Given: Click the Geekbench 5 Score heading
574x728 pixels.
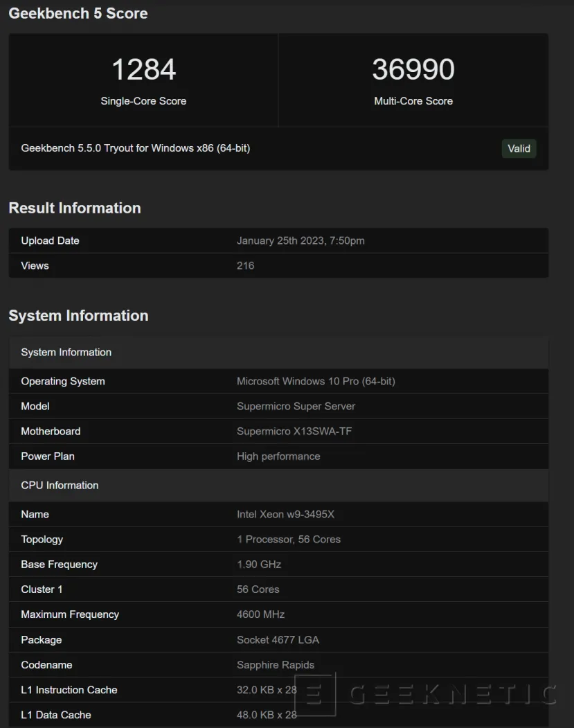Looking at the screenshot, I should pyautogui.click(x=78, y=13).
